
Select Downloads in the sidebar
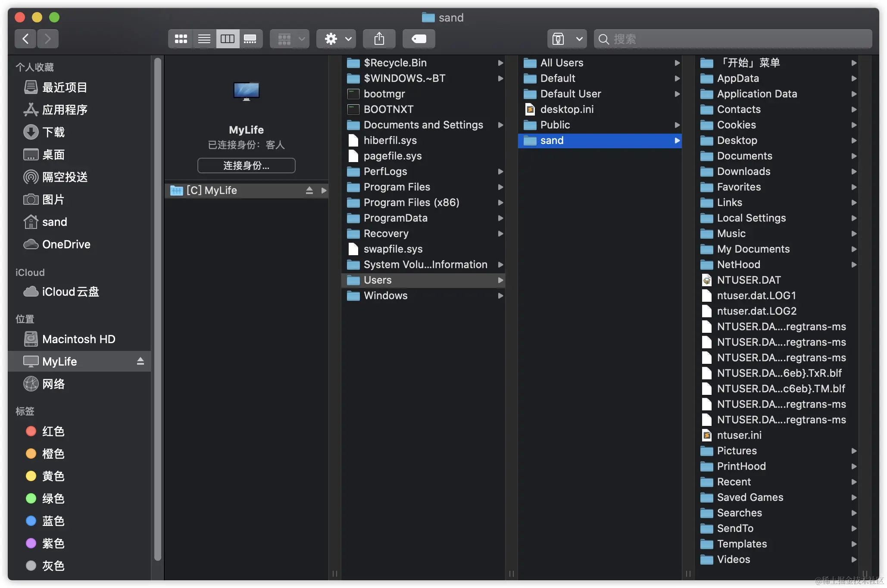click(53, 132)
